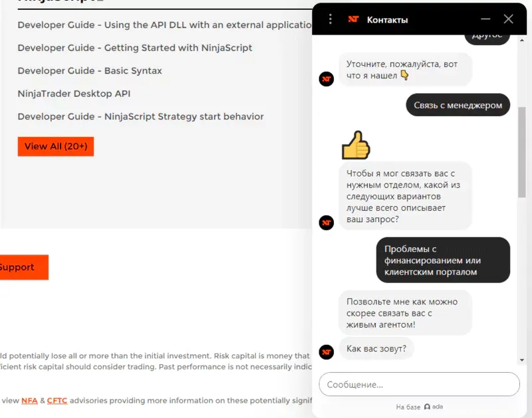Open 'NinjaScript Strategy start behavior' guide
Image resolution: width=532 pixels, height=418 pixels.
(140, 116)
